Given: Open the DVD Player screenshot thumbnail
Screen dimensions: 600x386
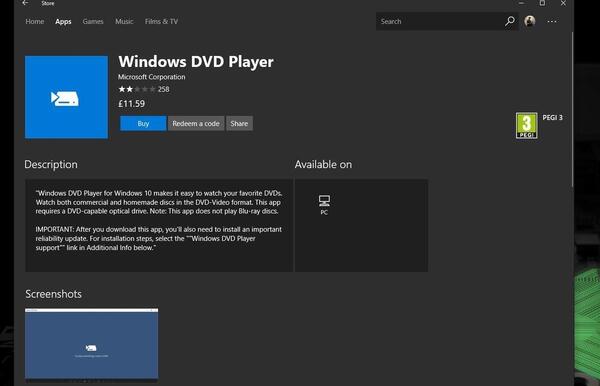Looking at the screenshot, I should 91,344.
